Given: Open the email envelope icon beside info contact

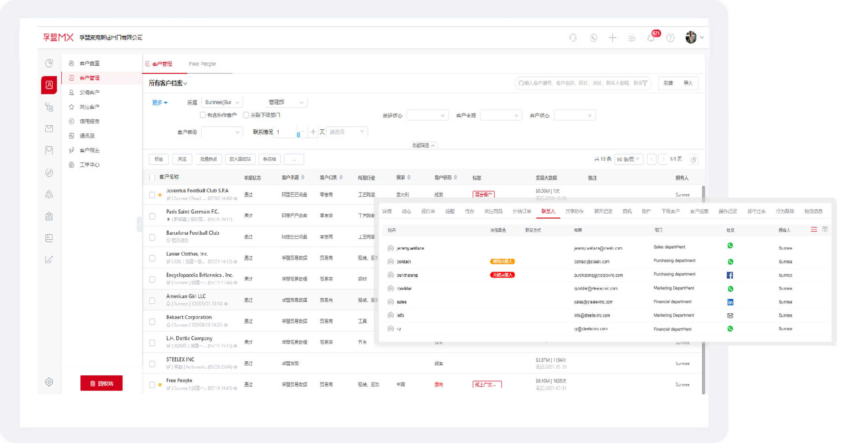Looking at the screenshot, I should [731, 315].
